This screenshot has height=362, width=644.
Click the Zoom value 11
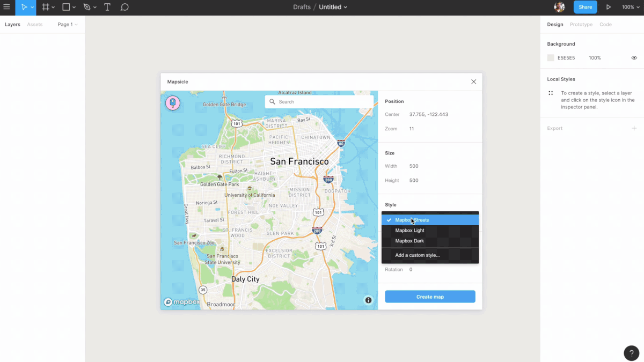412,129
